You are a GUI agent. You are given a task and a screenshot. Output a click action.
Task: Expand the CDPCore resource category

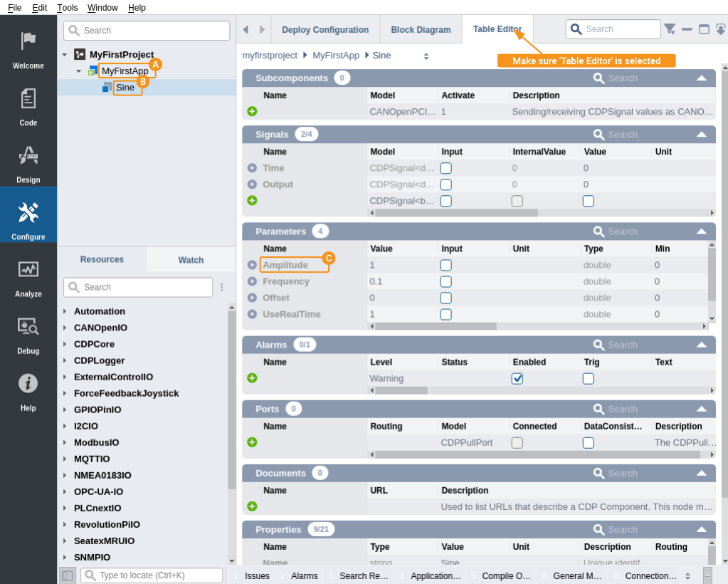click(x=65, y=344)
